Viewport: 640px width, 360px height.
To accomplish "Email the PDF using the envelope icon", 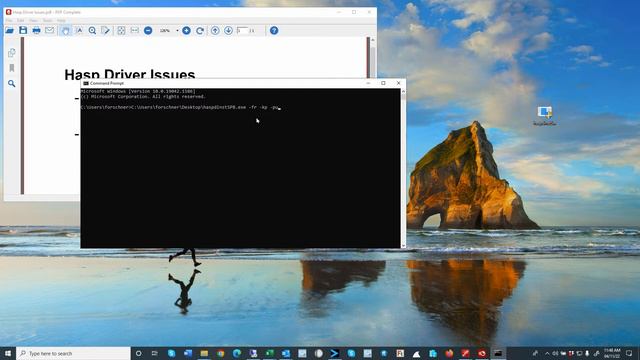I will point(49,31).
